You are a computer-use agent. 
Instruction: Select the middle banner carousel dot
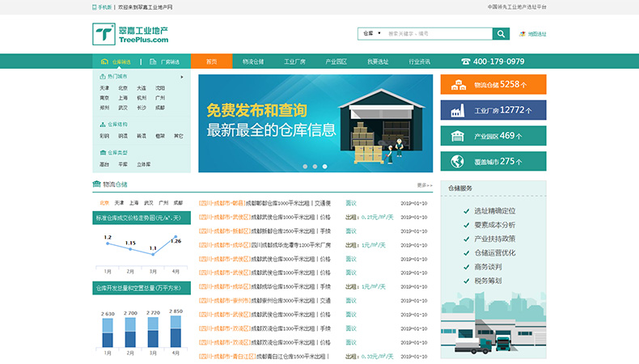[x=315, y=167]
